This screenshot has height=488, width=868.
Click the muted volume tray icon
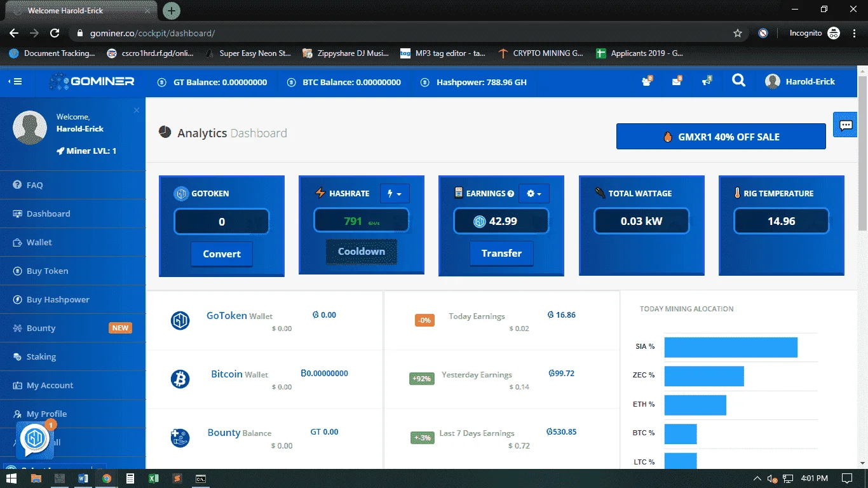pyautogui.click(x=772, y=478)
